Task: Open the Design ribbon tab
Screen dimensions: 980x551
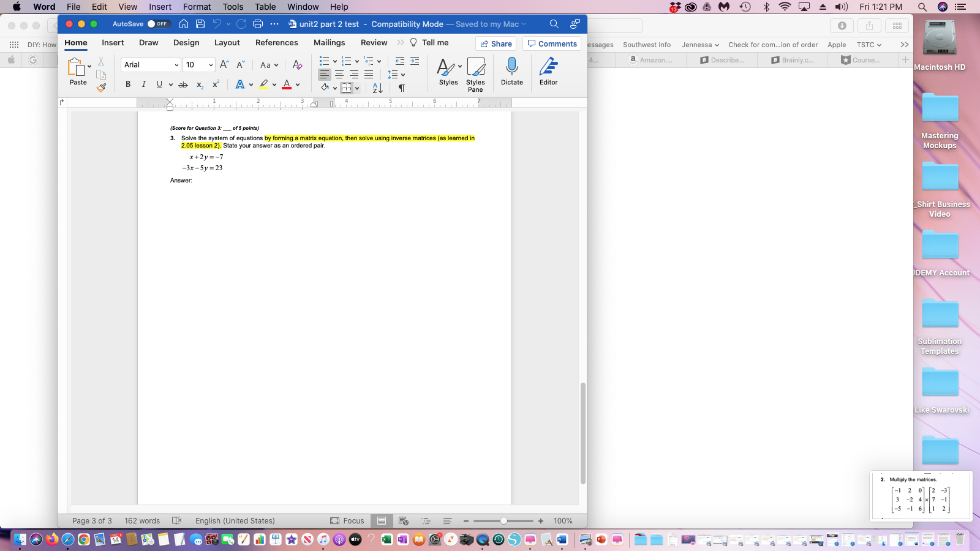Action: click(186, 43)
